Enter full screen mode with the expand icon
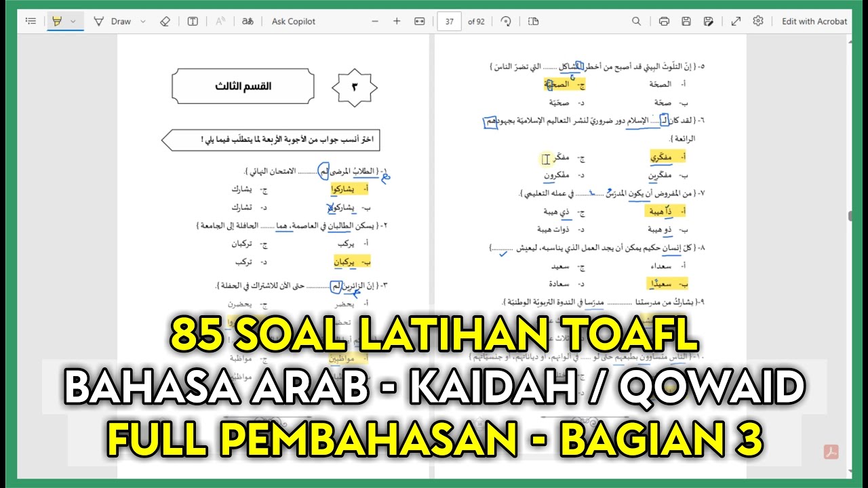868x488 pixels. (x=736, y=21)
